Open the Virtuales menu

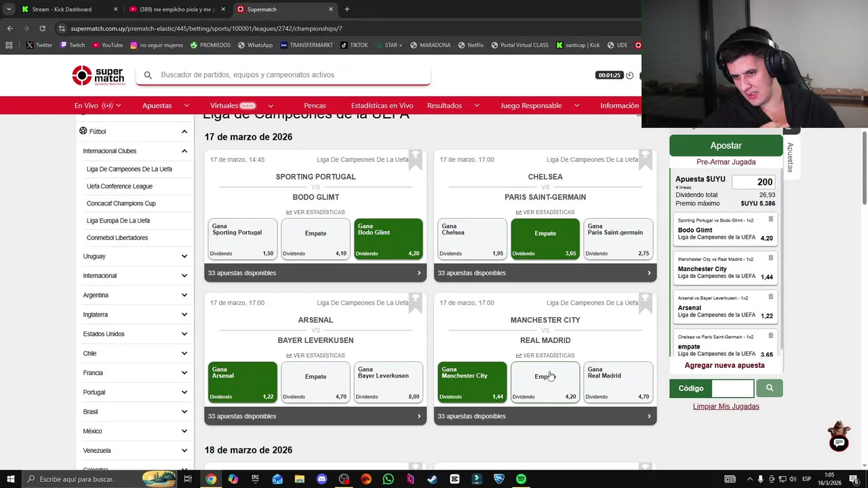click(x=241, y=106)
